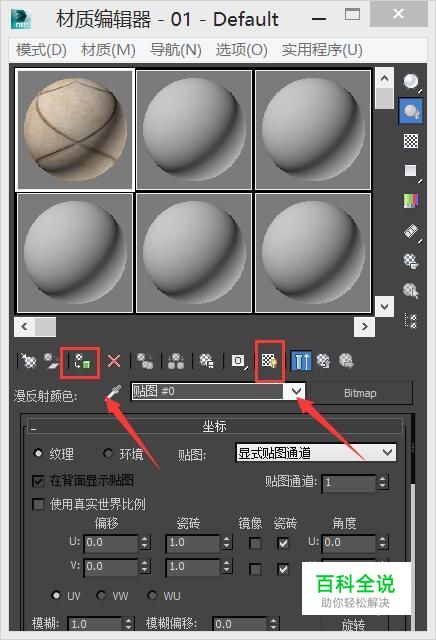436x640 pixels.
Task: Select the textured first material sample slot
Action: coord(75,130)
